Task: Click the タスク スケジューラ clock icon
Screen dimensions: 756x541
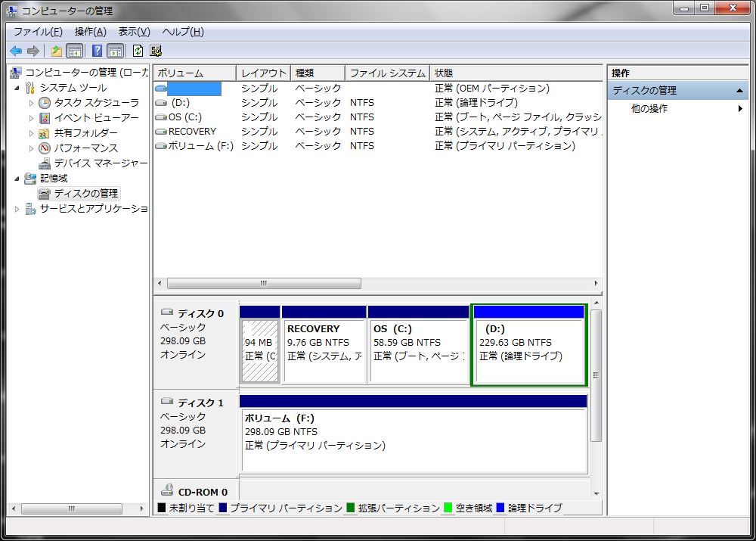Action: coord(45,103)
